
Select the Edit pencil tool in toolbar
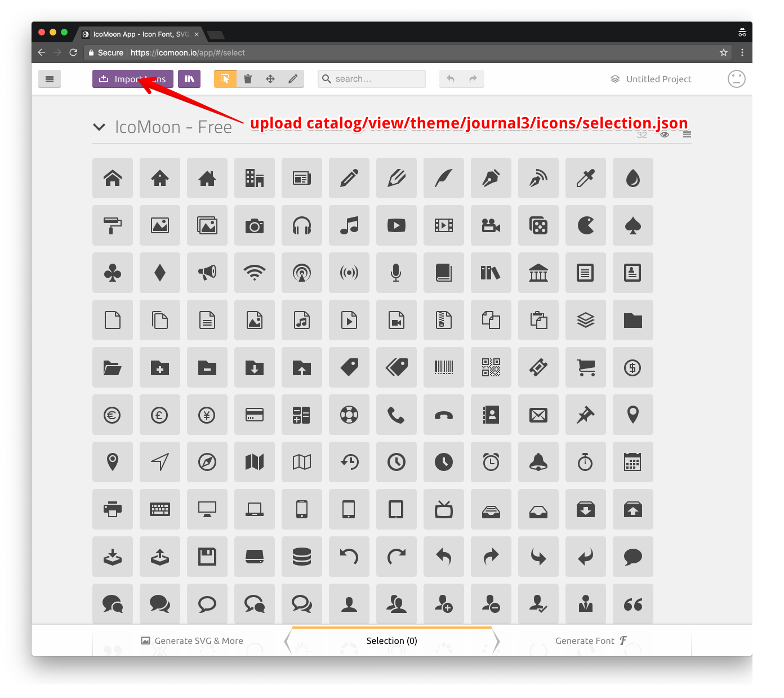point(293,79)
